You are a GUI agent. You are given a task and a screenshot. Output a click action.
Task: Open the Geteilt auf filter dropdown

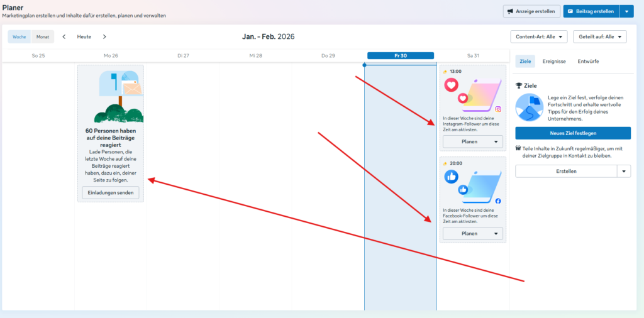coord(599,37)
